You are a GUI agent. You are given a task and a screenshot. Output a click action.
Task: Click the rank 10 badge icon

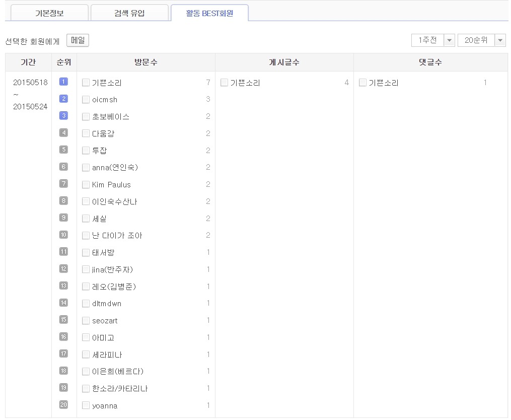pyautogui.click(x=63, y=235)
